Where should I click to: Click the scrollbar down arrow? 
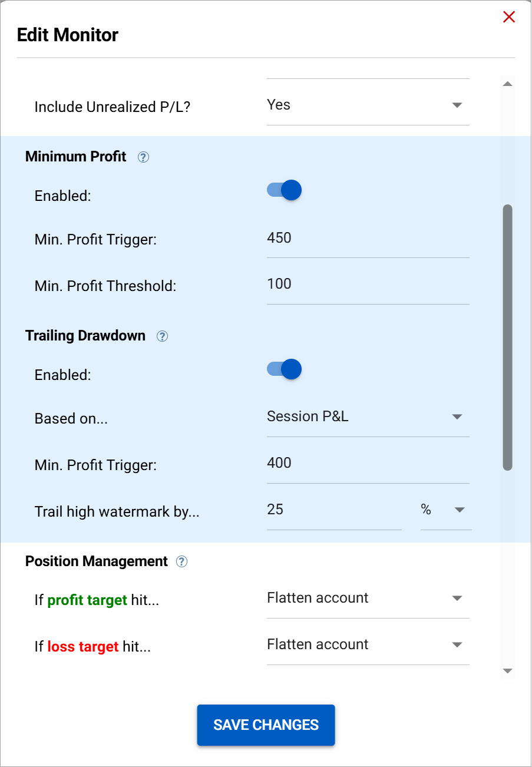pos(507,670)
